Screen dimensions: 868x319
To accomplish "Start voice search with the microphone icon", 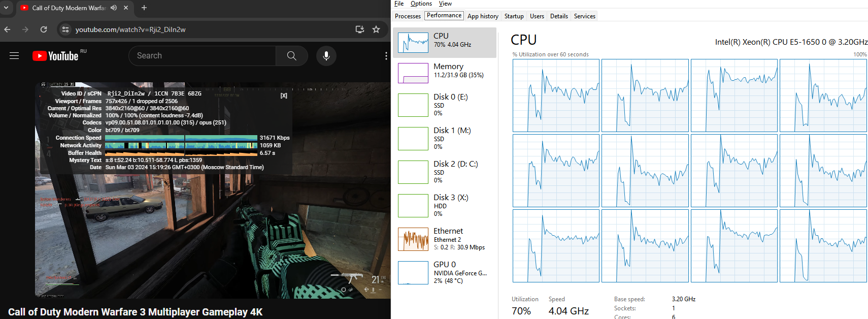I will [326, 56].
